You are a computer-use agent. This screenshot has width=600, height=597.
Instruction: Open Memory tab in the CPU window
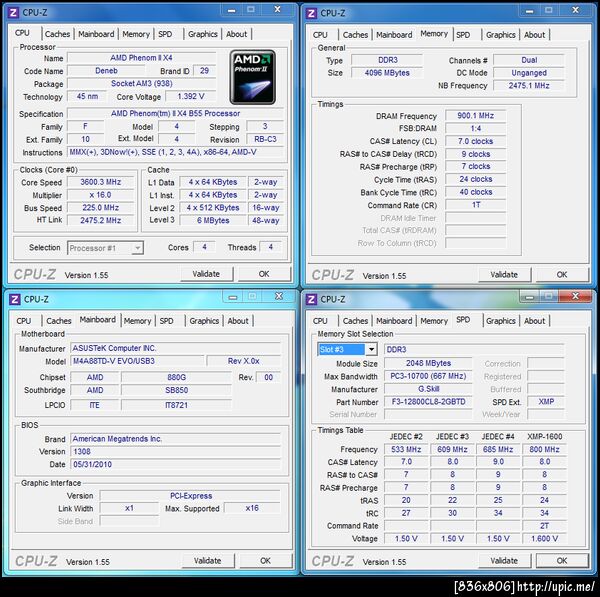pyautogui.click(x=136, y=34)
